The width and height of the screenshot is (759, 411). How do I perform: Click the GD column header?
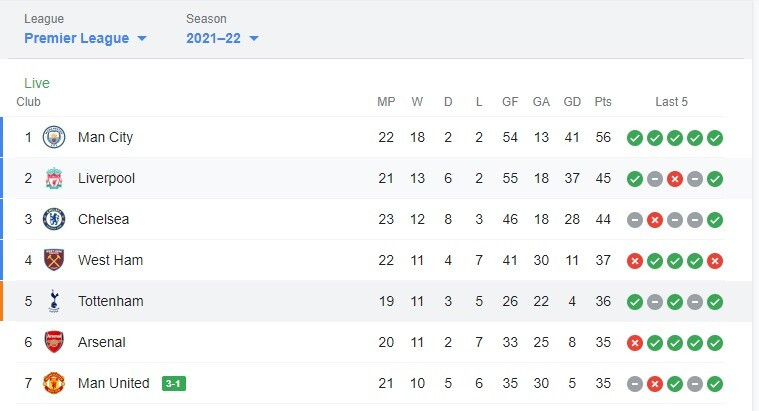(572, 102)
